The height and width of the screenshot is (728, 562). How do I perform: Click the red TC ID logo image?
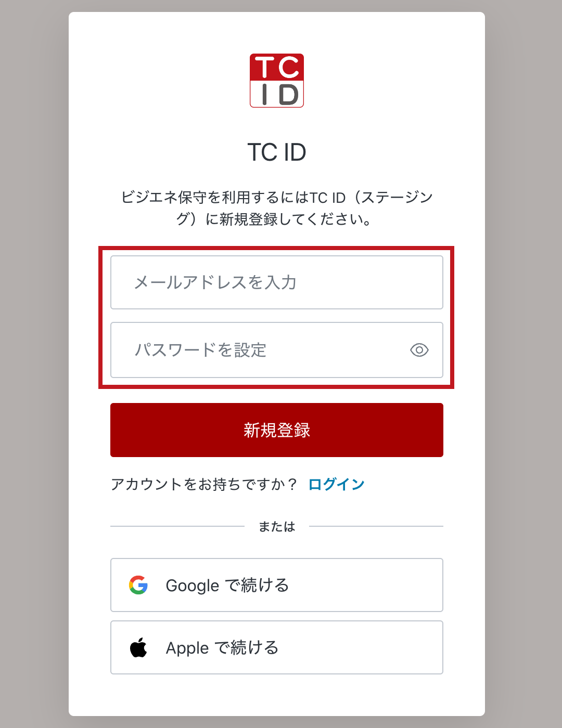point(277,81)
